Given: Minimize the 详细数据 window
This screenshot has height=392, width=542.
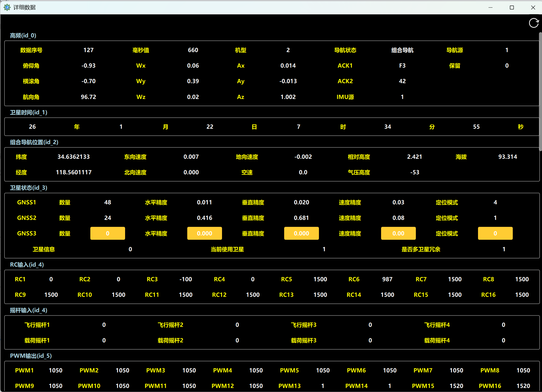Looking at the screenshot, I should (490, 7).
